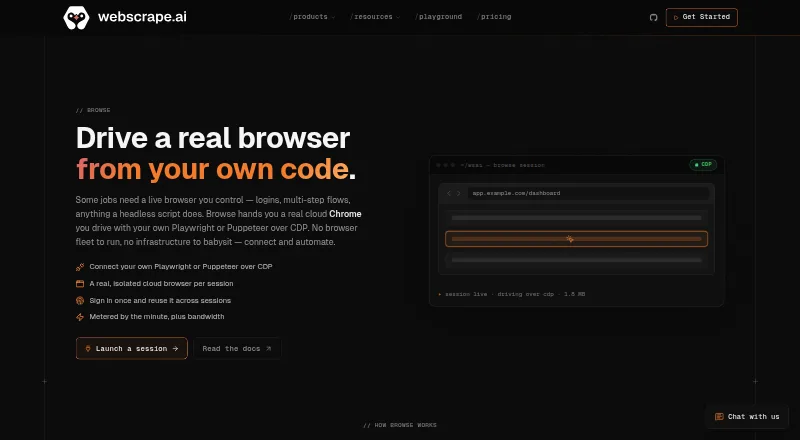Click the forward arrow in the mock browser

coord(458,193)
